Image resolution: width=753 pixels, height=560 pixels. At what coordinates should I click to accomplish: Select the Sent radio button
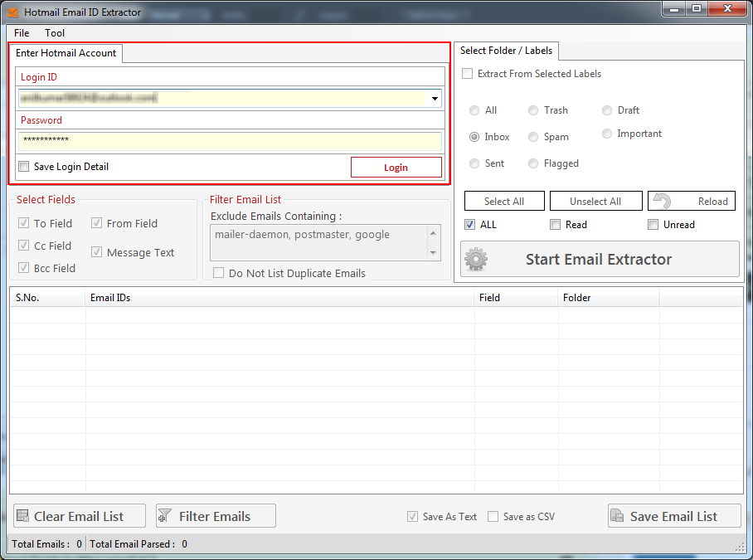[474, 163]
